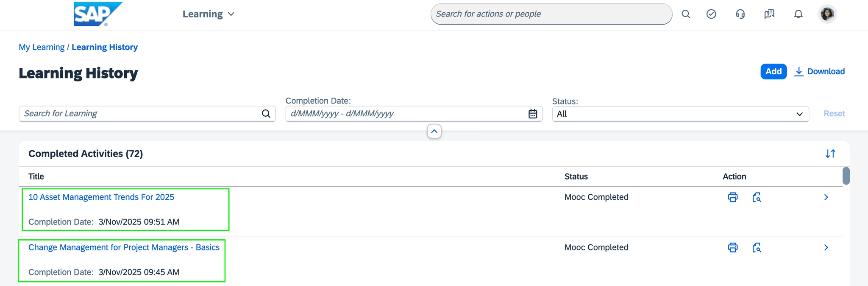The height and width of the screenshot is (286, 868).
Task: Click the activities list scrollbar thumb
Action: 846,176
